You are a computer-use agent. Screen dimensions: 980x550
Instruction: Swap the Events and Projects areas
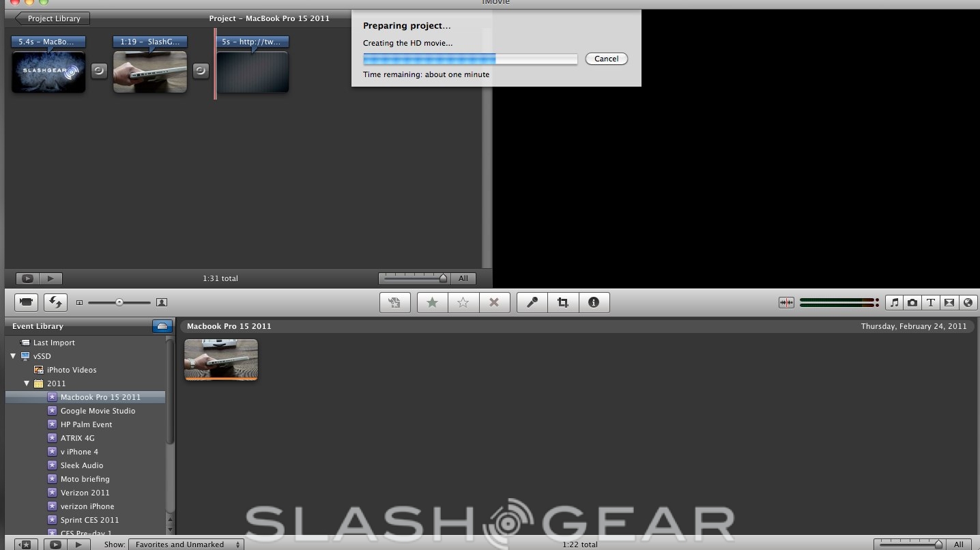click(x=55, y=302)
